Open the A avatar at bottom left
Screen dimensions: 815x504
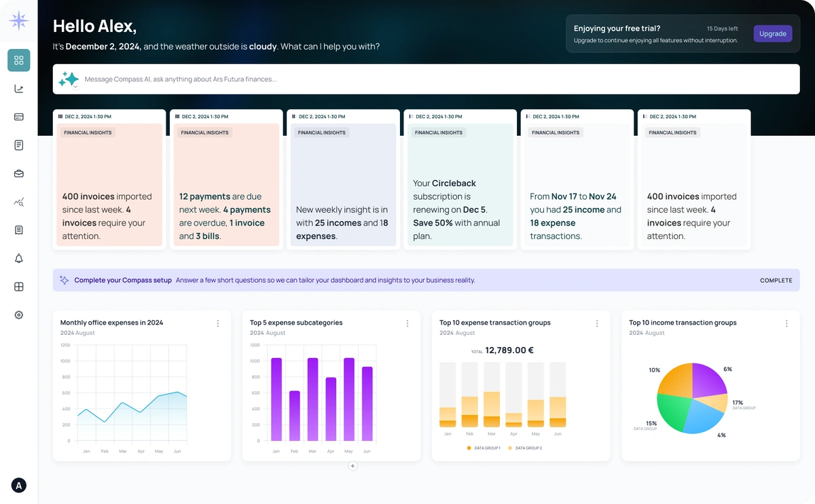(x=18, y=485)
